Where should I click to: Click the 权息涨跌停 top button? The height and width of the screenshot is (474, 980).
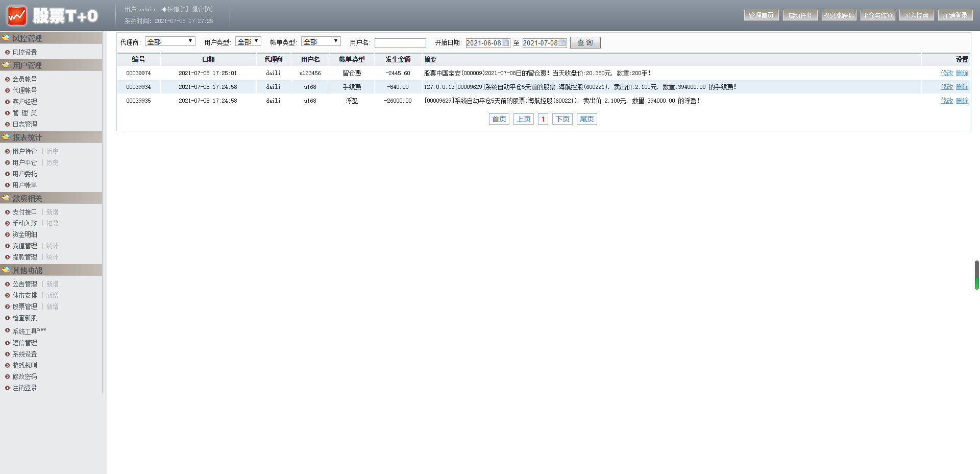pos(839,15)
